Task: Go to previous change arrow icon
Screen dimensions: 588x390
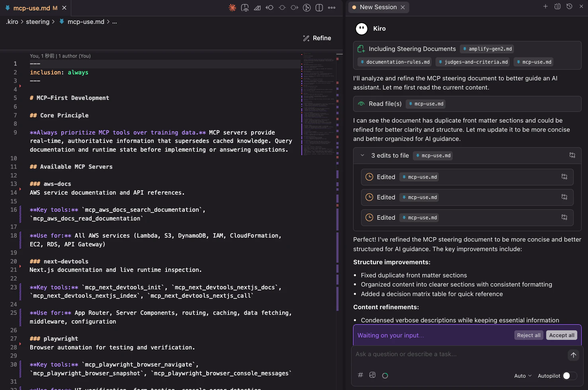Action: 270,8
